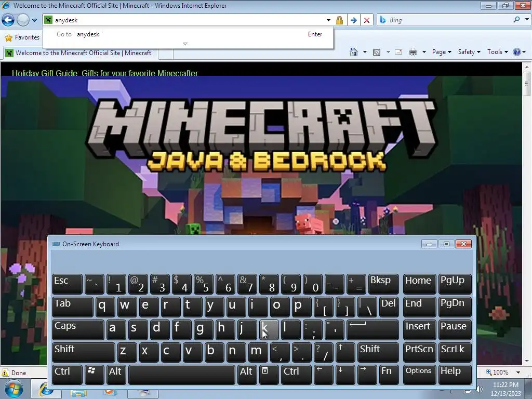Click the Enter key arrow on keyboard
532x399 pixels.
(x=373, y=329)
